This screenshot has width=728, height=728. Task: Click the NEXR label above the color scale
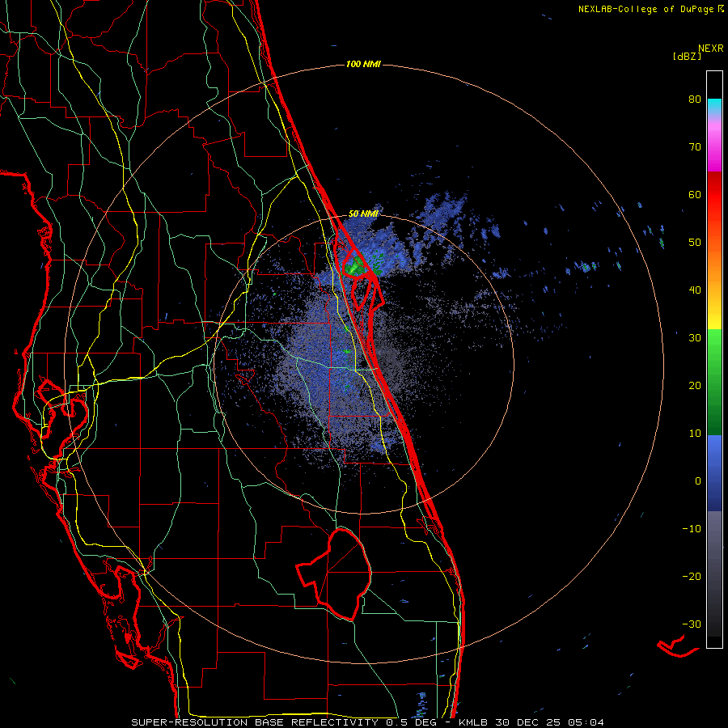click(x=710, y=49)
